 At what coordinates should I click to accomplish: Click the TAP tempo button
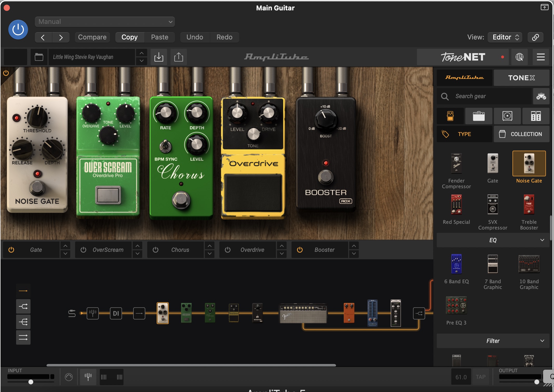(x=481, y=377)
